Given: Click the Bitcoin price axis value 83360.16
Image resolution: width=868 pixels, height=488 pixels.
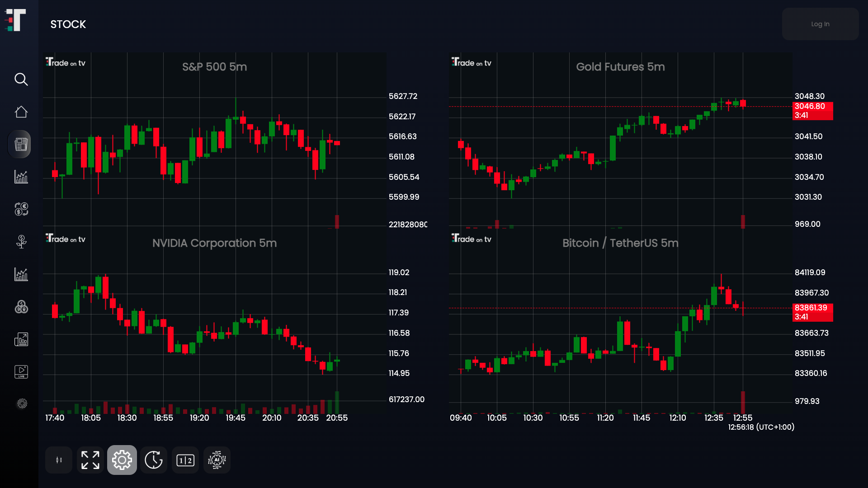Looking at the screenshot, I should click(811, 373).
